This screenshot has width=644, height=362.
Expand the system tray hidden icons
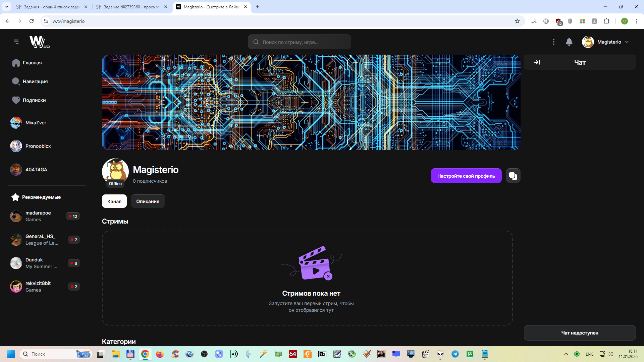(x=566, y=354)
